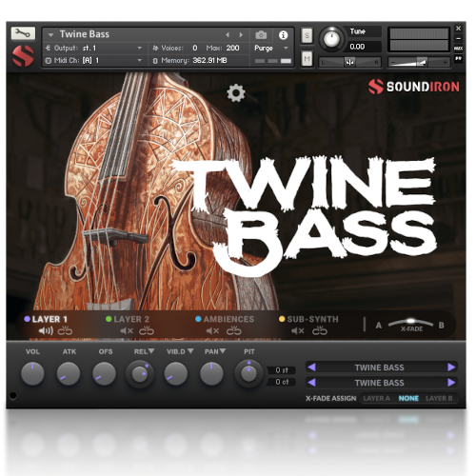
Task: Click the VOL knob
Action: coord(32,374)
